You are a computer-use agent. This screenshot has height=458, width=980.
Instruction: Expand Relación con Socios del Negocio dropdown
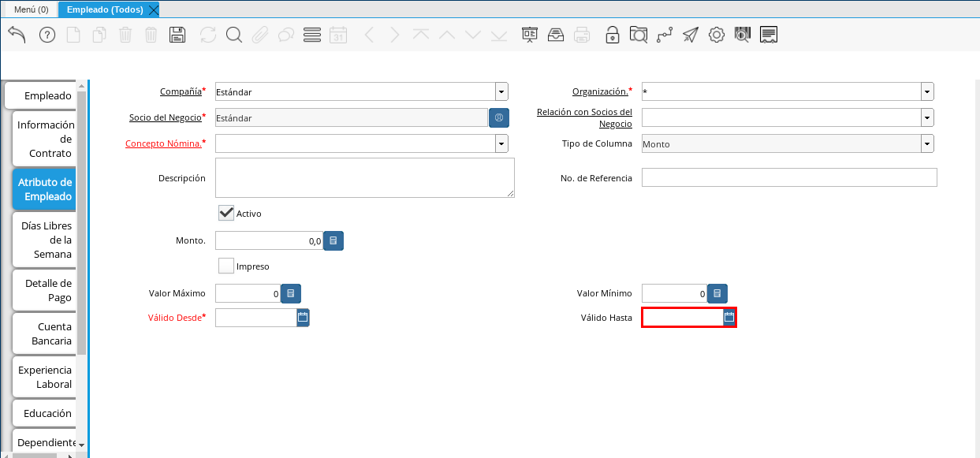point(927,117)
